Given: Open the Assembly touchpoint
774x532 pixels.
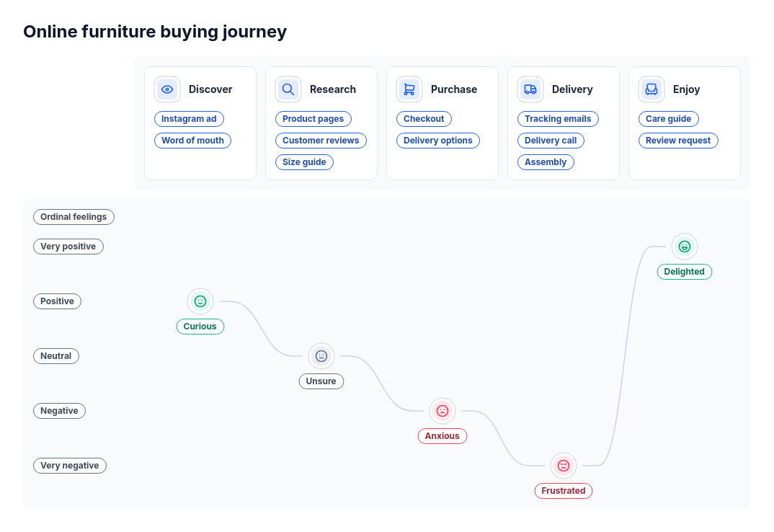Looking at the screenshot, I should click(546, 162).
